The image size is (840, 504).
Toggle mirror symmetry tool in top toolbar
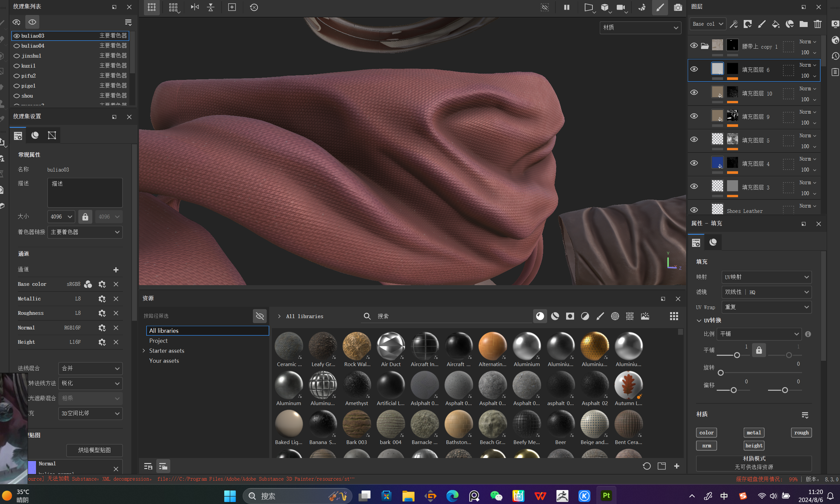(195, 7)
